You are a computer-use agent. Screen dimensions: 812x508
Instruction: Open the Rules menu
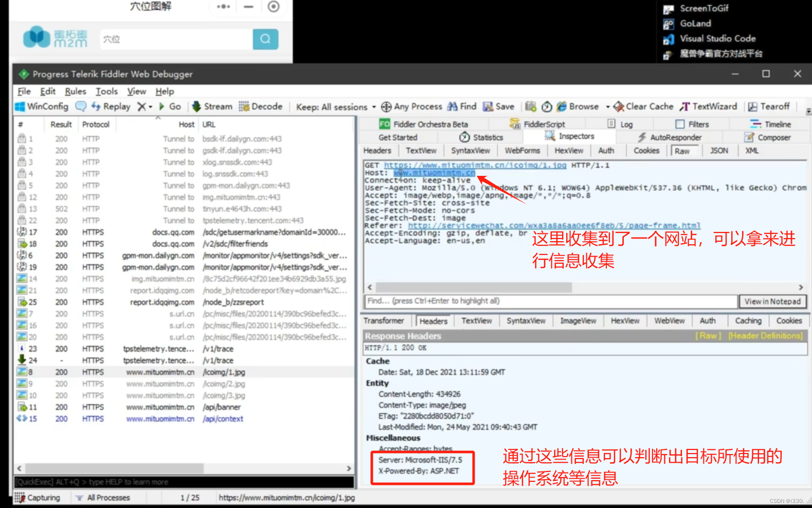click(75, 91)
